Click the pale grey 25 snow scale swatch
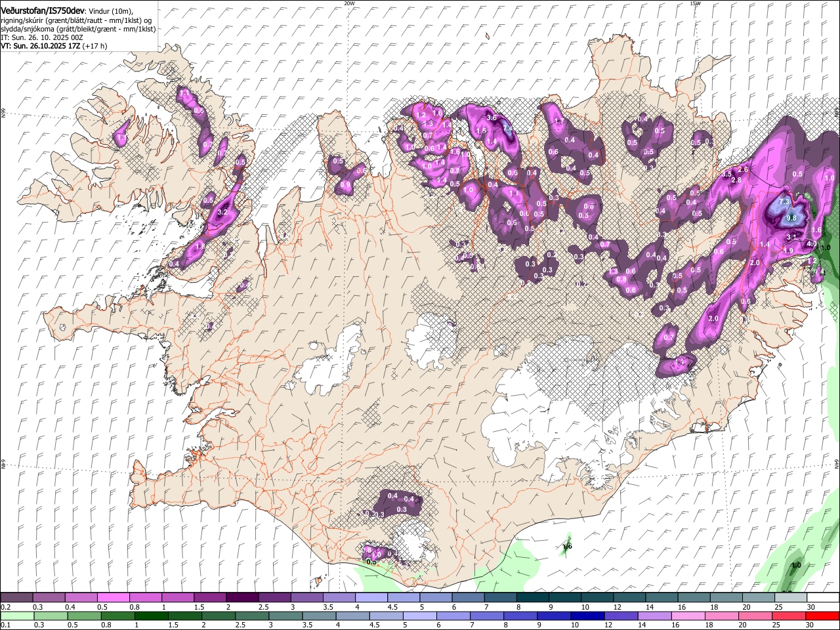The width and height of the screenshot is (840, 630). click(791, 598)
